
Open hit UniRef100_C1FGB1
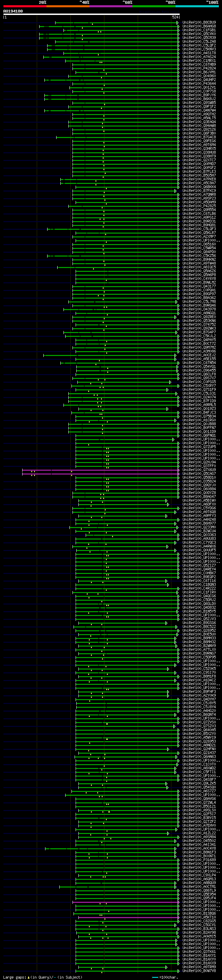point(199,30)
